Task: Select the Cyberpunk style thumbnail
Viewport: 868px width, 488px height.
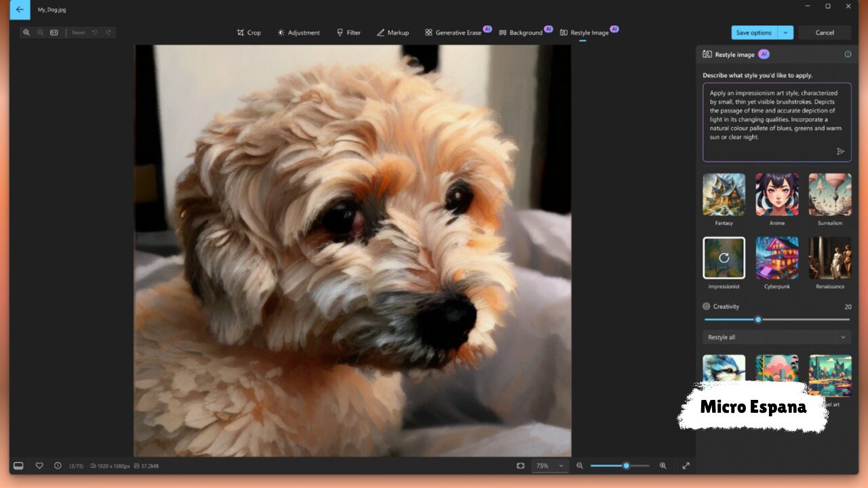Action: pyautogui.click(x=777, y=258)
